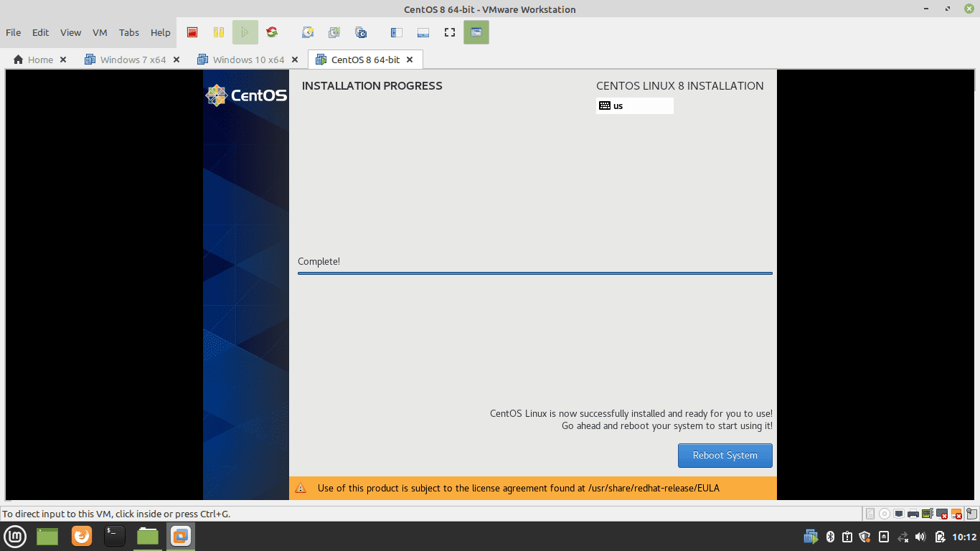
Task: Close the Windows 10 x64 tab
Action: pos(295,60)
